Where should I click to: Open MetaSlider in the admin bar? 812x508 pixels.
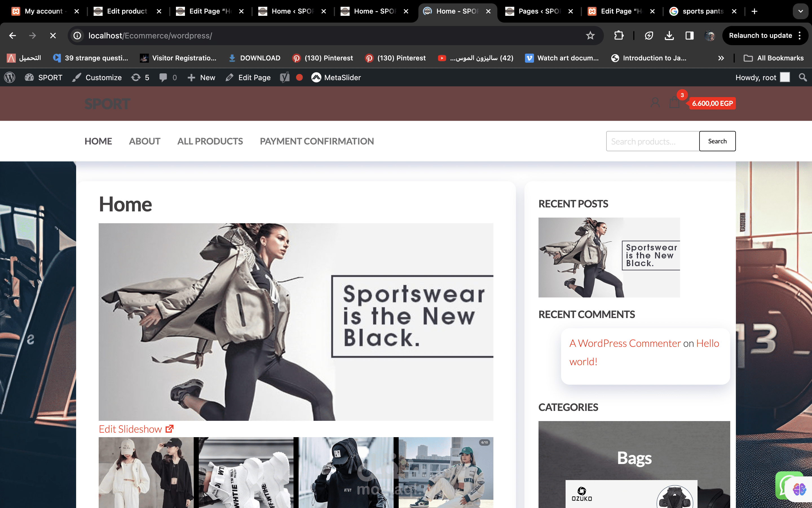pos(336,78)
